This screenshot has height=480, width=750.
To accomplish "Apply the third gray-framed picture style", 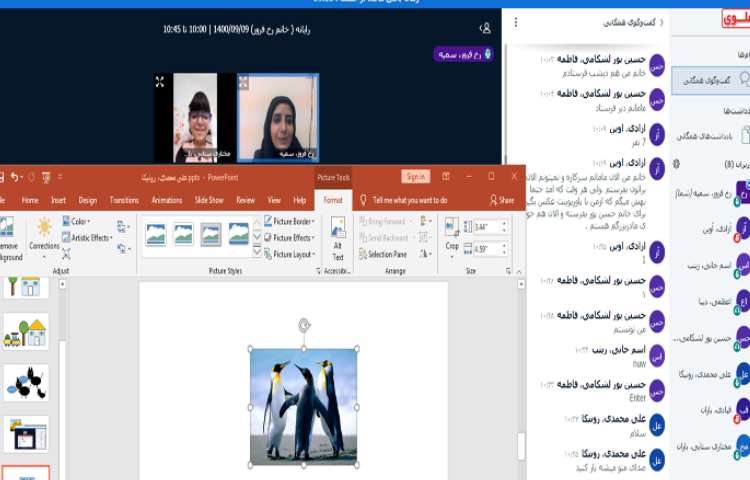I will click(210, 234).
